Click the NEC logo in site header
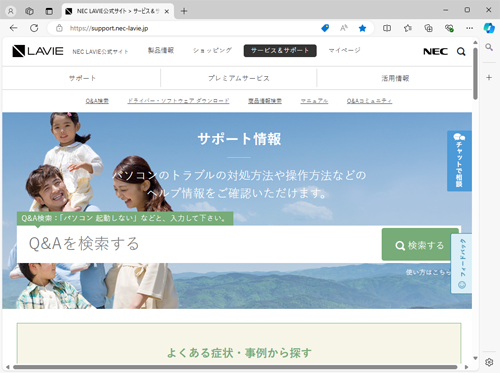The width and height of the screenshot is (500, 373). click(x=435, y=52)
